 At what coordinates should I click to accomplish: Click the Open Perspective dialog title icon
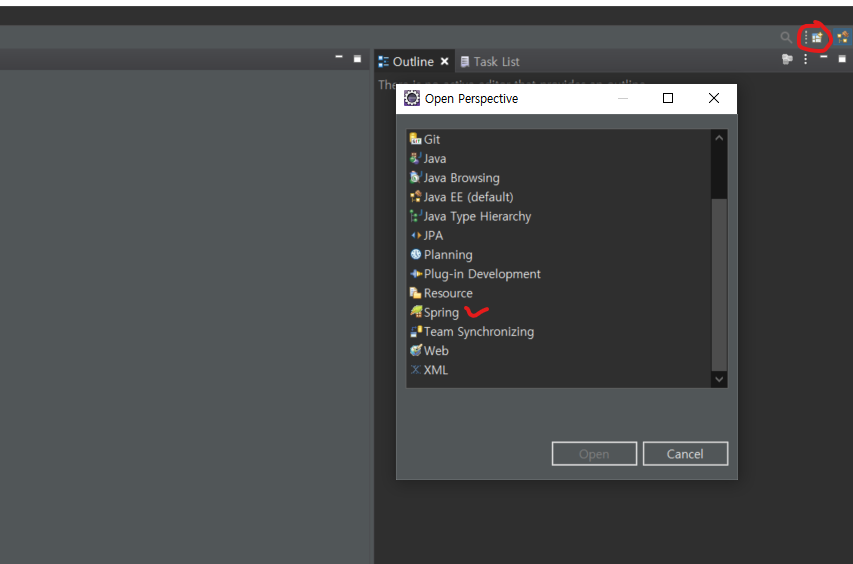412,98
